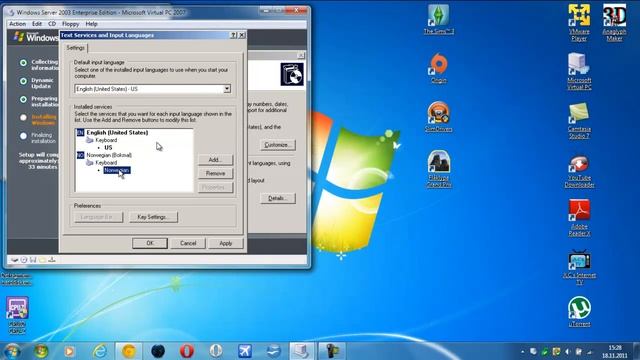Open the SlimDrivers desktop shortcut
The width and height of the screenshot is (640, 360).
pyautogui.click(x=439, y=117)
